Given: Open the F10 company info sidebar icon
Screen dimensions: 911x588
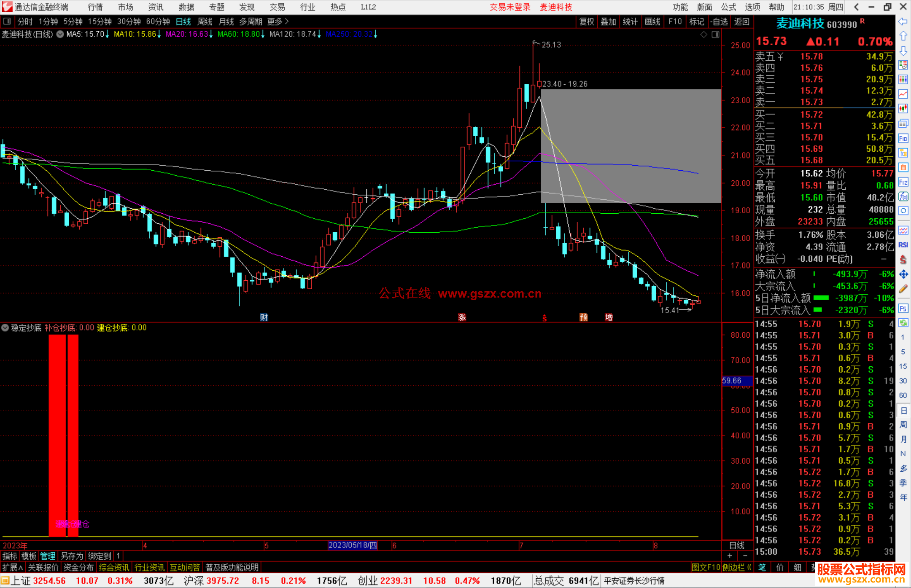Looking at the screenshot, I should 903,139.
